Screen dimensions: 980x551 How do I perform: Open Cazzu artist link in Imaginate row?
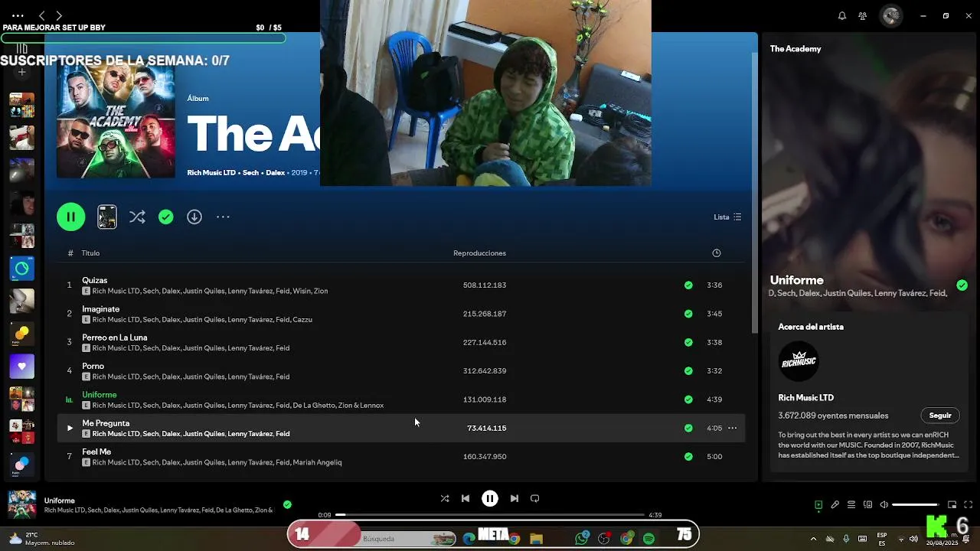302,320
